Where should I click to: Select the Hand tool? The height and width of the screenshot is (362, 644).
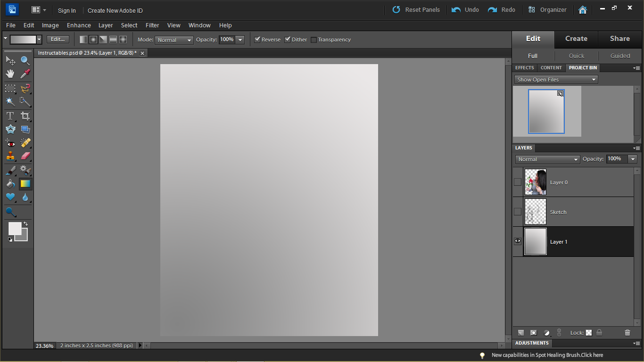tap(10, 74)
